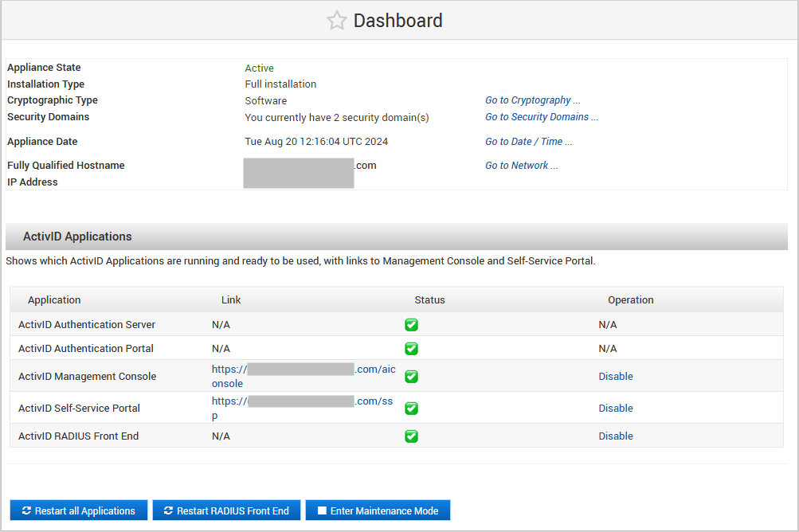The width and height of the screenshot is (799, 532).
Task: Click Self-Service Portal green status checkmark
Action: coord(411,409)
